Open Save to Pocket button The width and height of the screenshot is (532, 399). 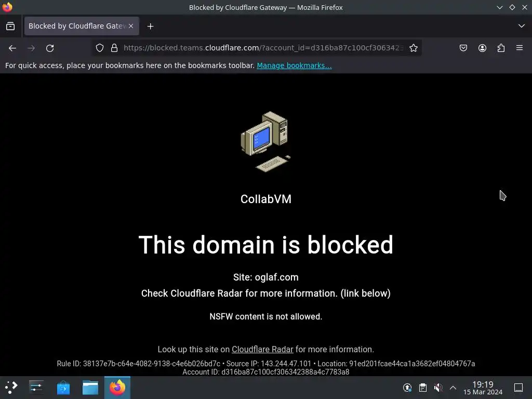point(463,48)
